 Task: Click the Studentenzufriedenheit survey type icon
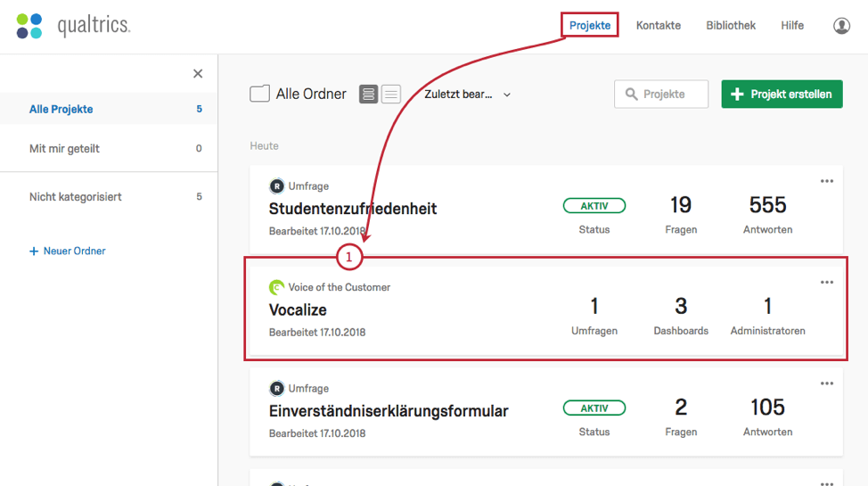[276, 186]
